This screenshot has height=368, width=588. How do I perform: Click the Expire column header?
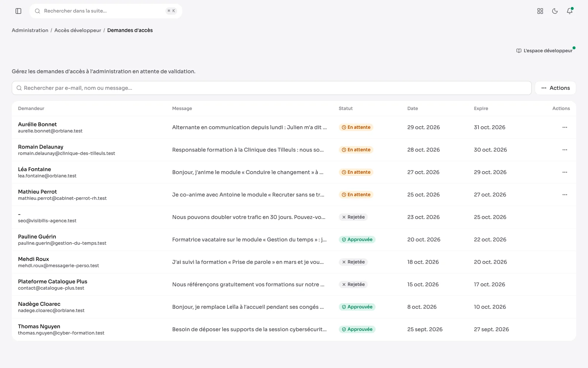(x=481, y=109)
